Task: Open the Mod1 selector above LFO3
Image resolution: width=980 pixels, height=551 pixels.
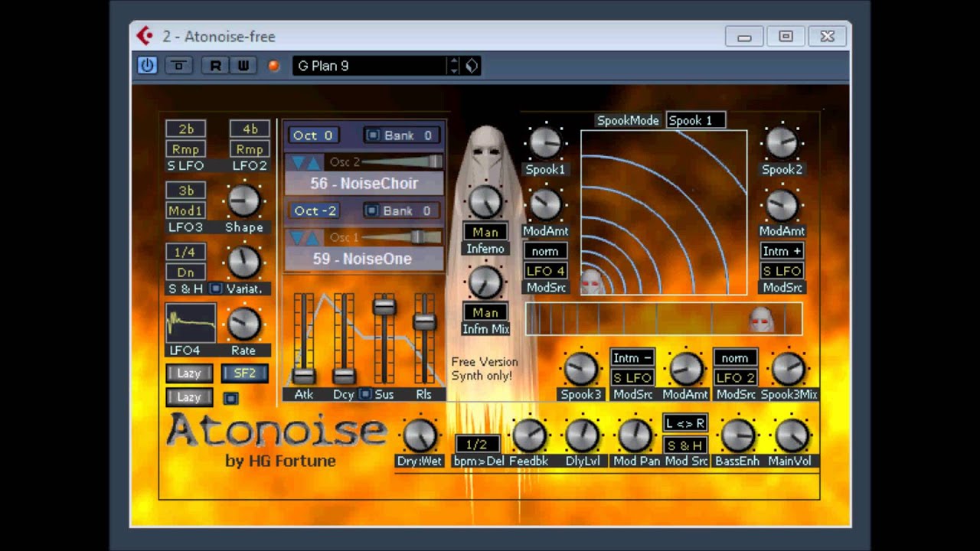Action: click(186, 210)
